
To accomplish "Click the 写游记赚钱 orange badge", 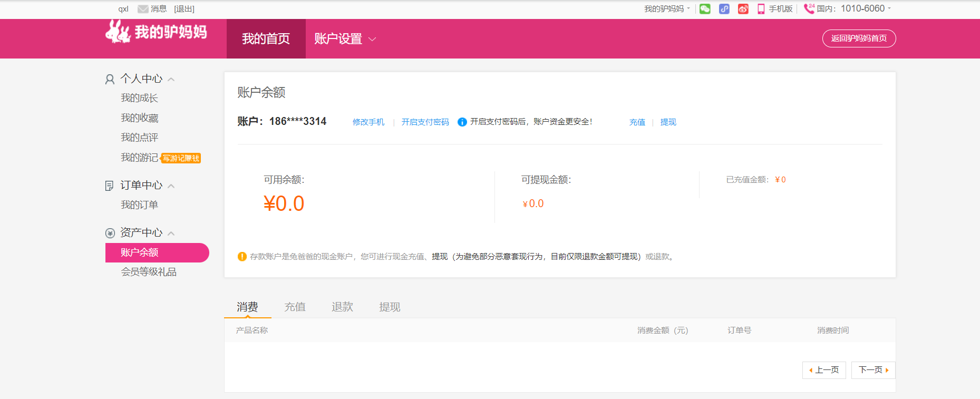I will click(x=181, y=158).
